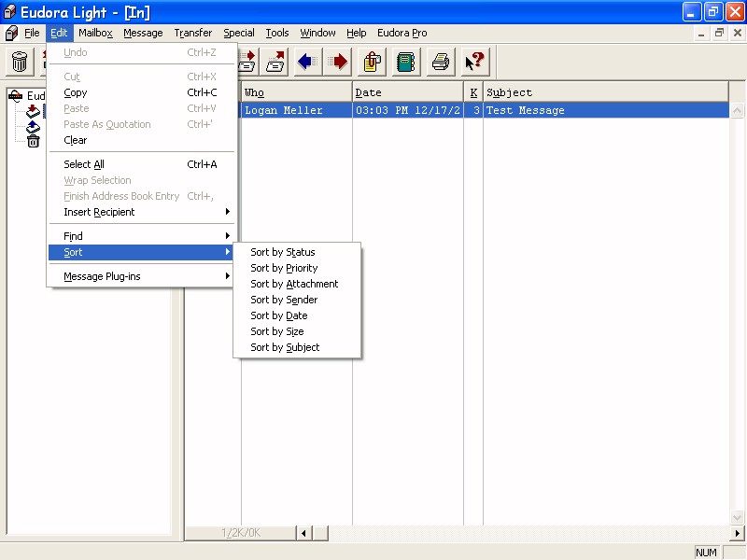
Task: Choose Sort by Date
Action: [297, 315]
